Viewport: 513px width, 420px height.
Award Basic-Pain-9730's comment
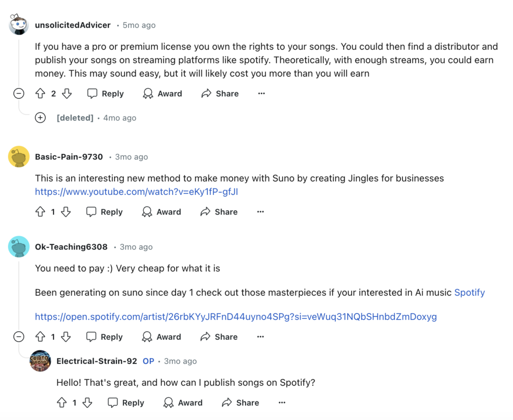point(161,212)
